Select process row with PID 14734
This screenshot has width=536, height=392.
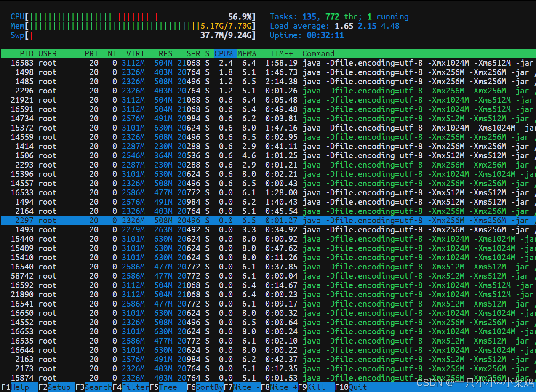(268, 119)
